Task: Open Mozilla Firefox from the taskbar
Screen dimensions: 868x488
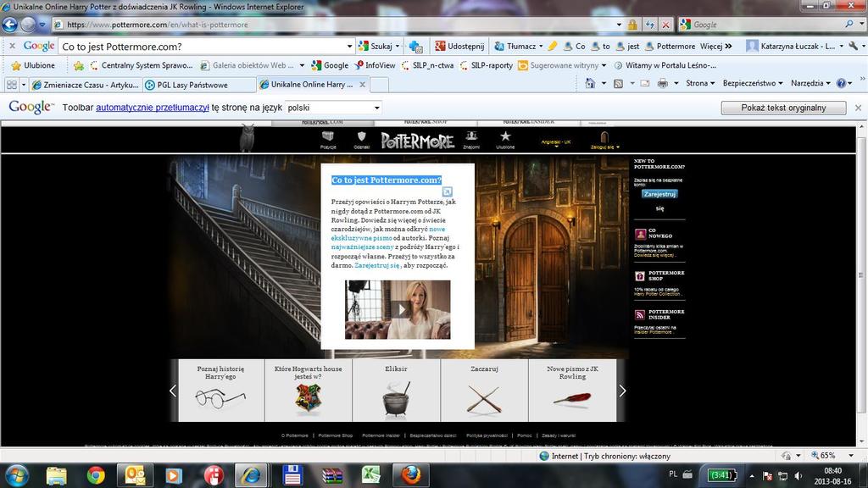Action: (x=411, y=476)
